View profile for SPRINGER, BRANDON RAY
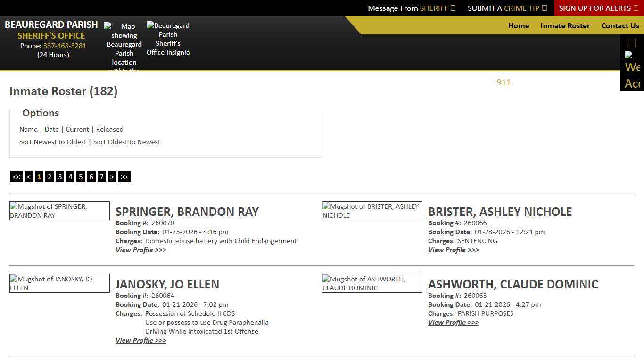Viewport: 644px width, 362px height. point(140,250)
